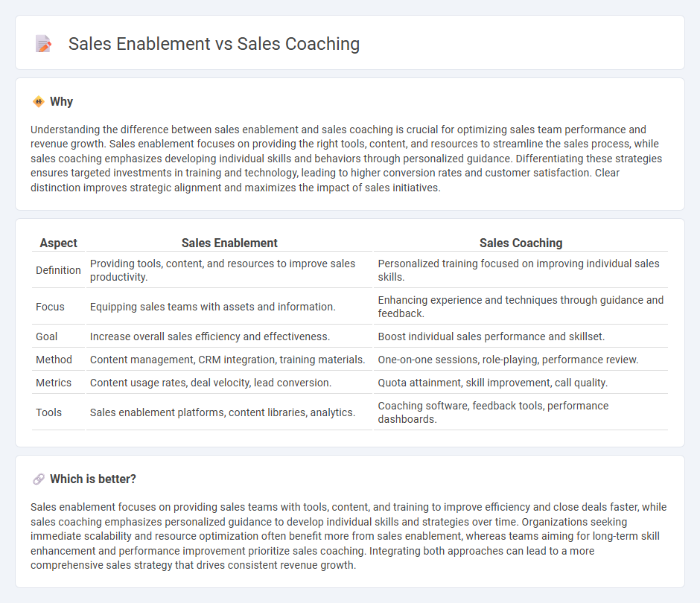
Task: Click cell 'Personalized training focused on improving'
Action: coord(521,270)
